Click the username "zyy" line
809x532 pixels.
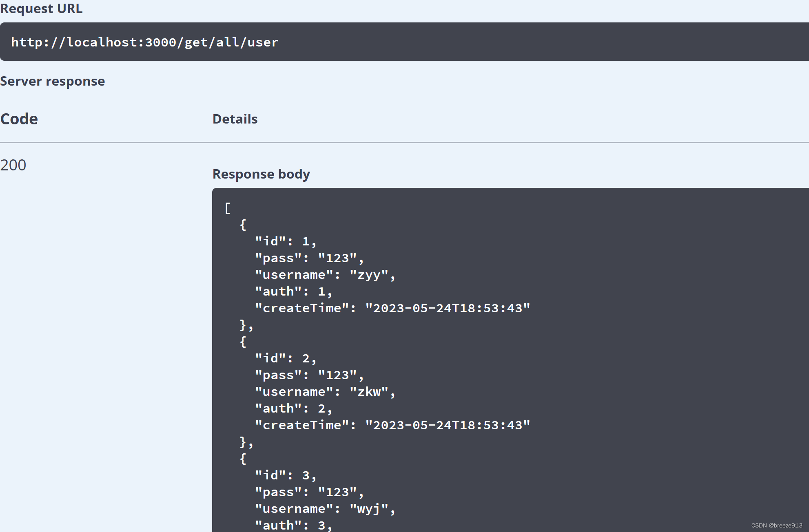pos(325,275)
